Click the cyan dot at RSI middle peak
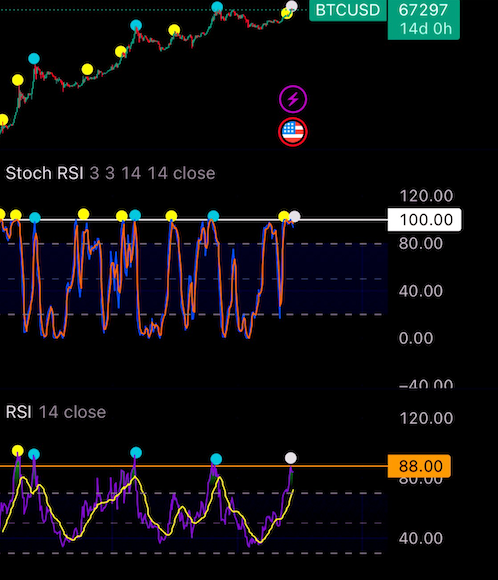498x580 pixels. coord(136,452)
